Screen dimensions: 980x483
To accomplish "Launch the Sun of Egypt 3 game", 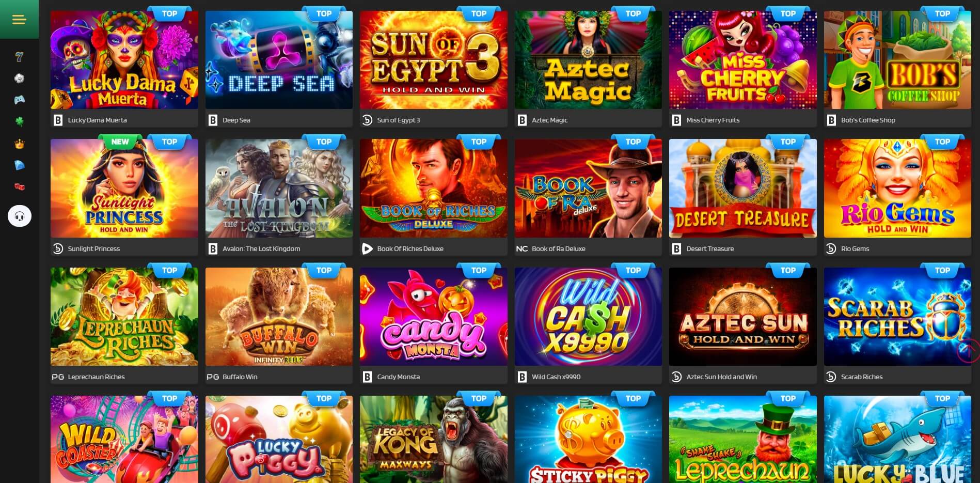I will click(433, 60).
